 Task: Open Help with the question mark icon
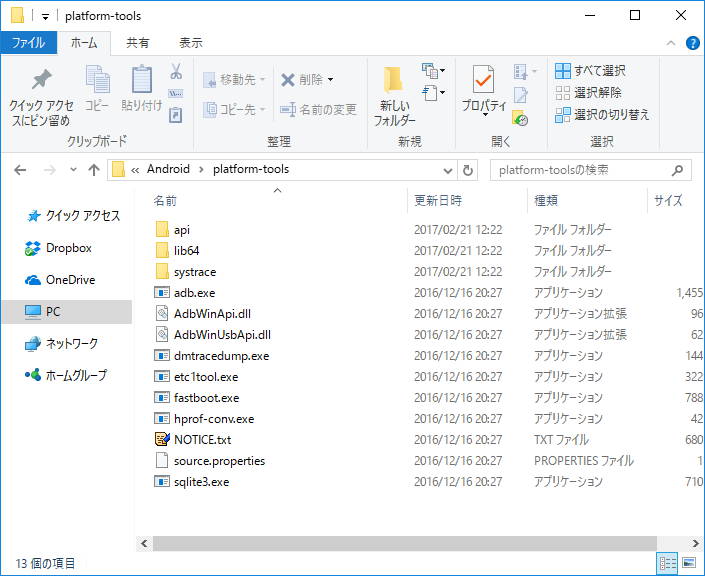[x=692, y=43]
